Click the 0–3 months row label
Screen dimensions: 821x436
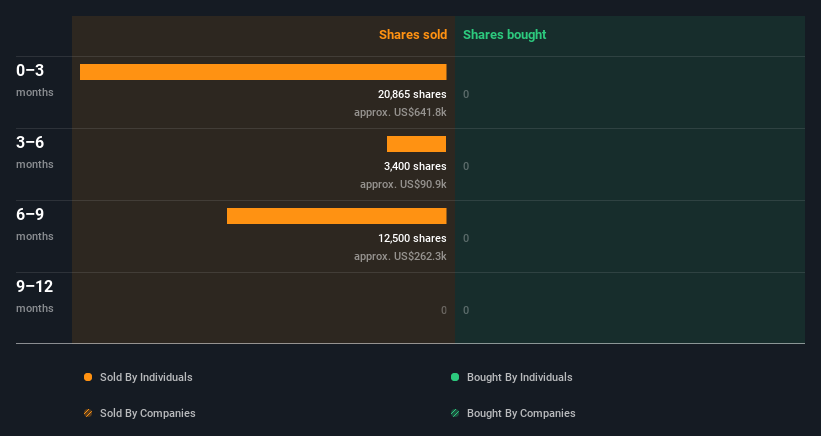pyautogui.click(x=35, y=80)
